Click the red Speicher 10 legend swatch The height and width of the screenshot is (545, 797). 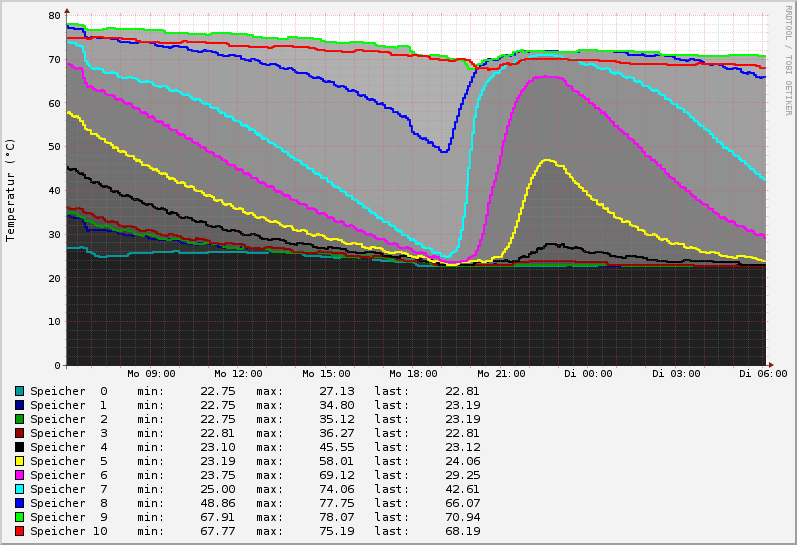coord(19,531)
